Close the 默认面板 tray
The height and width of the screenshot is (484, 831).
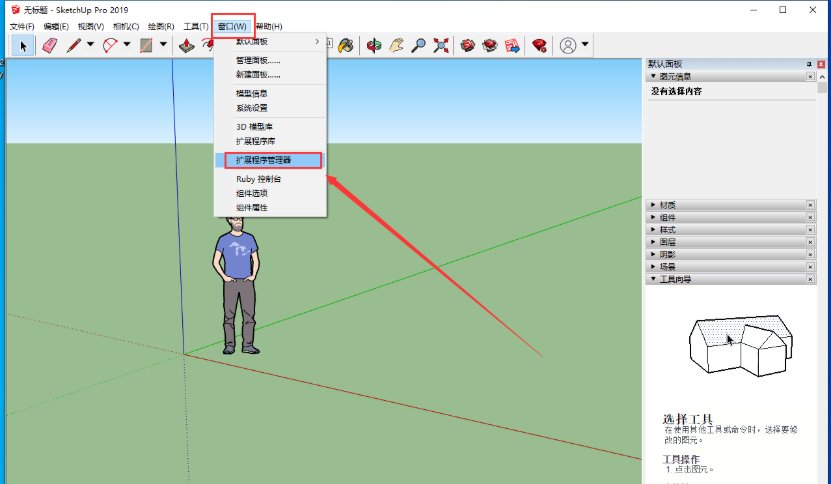tap(821, 64)
